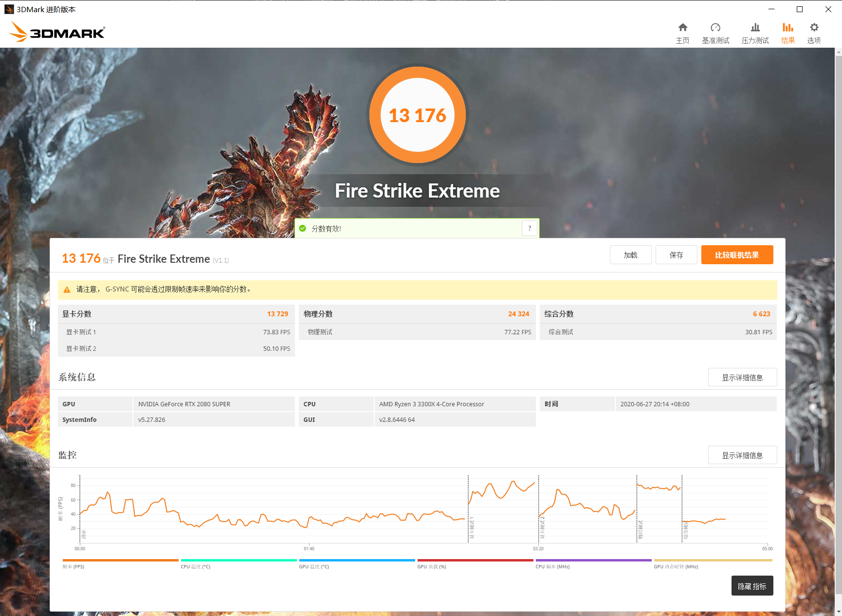Click the white Fire Strike Extreme banner title

pos(417,191)
